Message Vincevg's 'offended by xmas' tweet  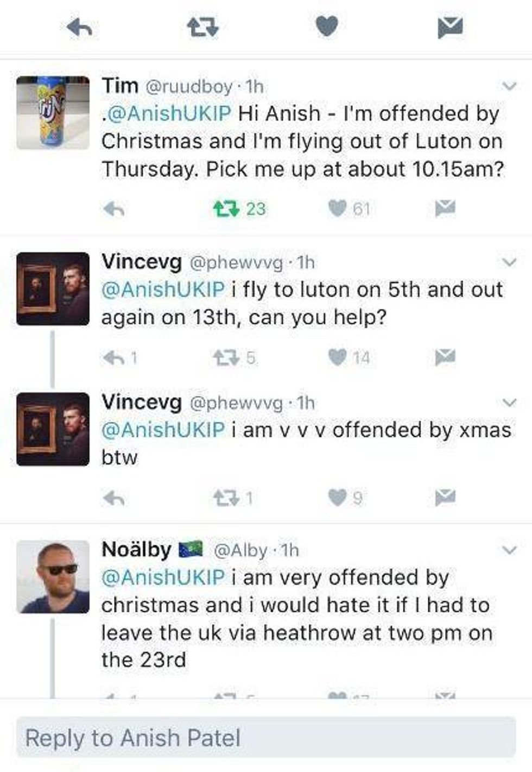pyautogui.click(x=445, y=497)
